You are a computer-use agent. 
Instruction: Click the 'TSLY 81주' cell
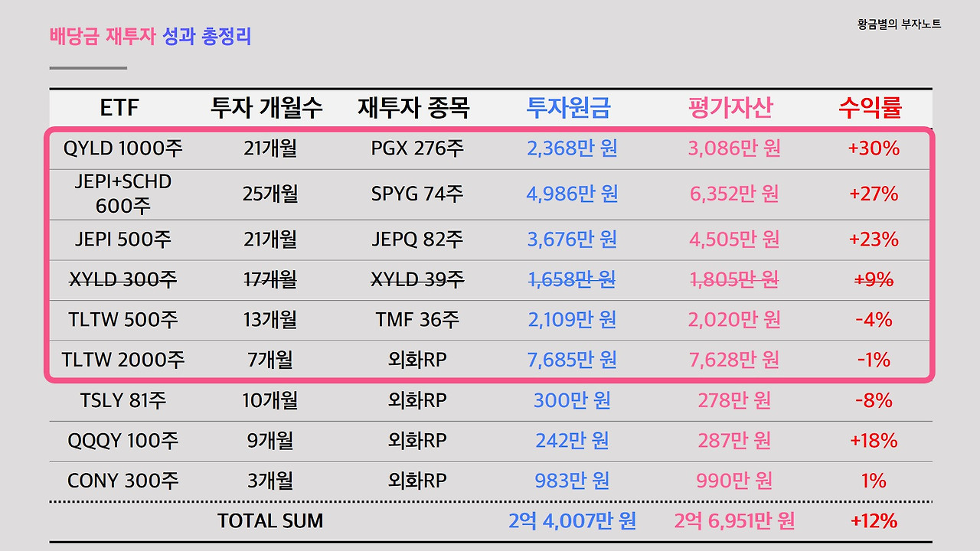pos(123,400)
